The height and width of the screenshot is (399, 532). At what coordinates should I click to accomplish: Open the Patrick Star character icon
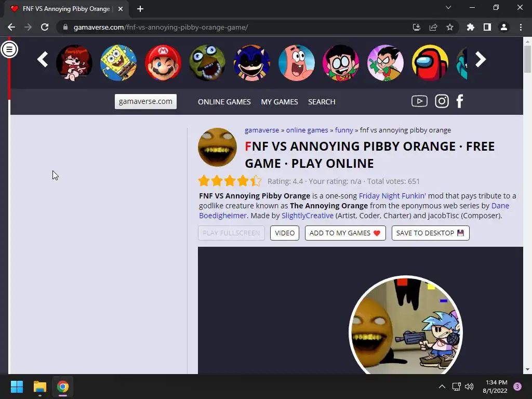296,63
